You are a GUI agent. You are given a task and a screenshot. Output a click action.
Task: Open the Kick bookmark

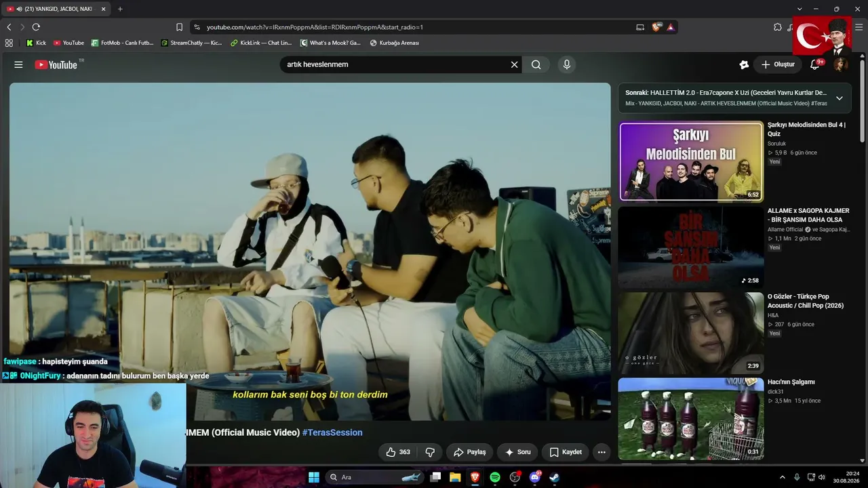(36, 43)
